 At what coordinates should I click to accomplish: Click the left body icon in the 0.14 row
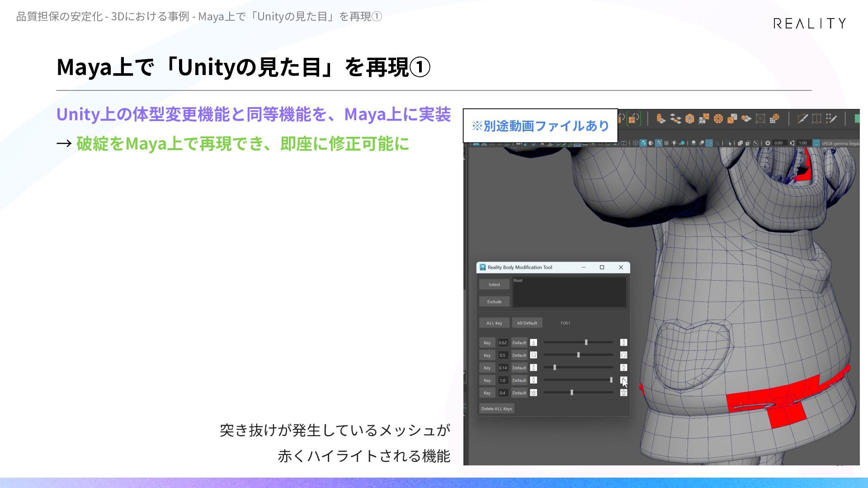[x=533, y=368]
